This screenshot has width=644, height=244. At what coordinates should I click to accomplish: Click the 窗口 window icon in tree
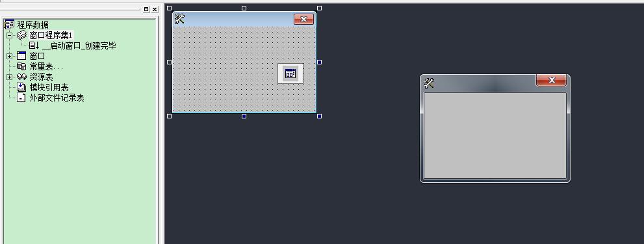click(21, 56)
